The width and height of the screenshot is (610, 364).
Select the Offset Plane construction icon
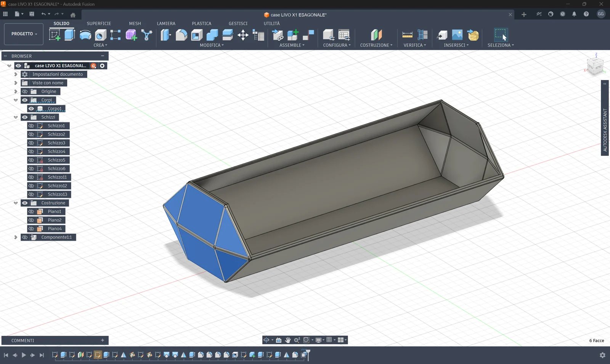(376, 35)
